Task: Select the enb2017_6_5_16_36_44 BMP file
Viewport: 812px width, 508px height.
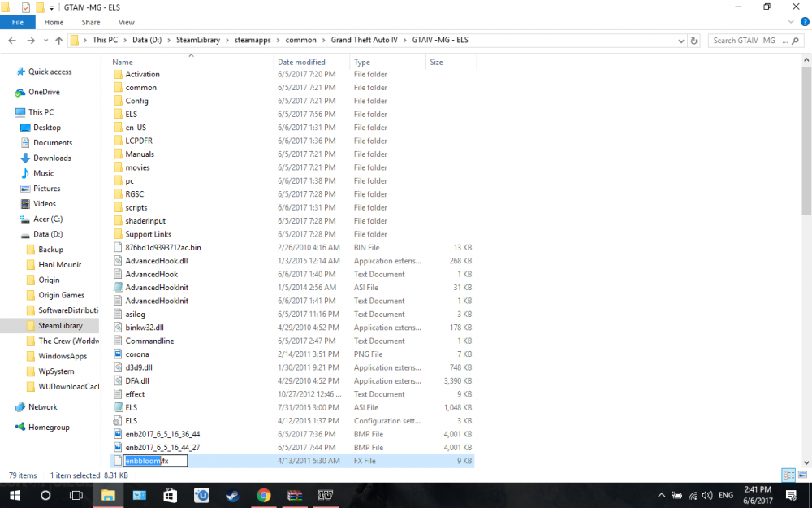Action: click(x=162, y=434)
